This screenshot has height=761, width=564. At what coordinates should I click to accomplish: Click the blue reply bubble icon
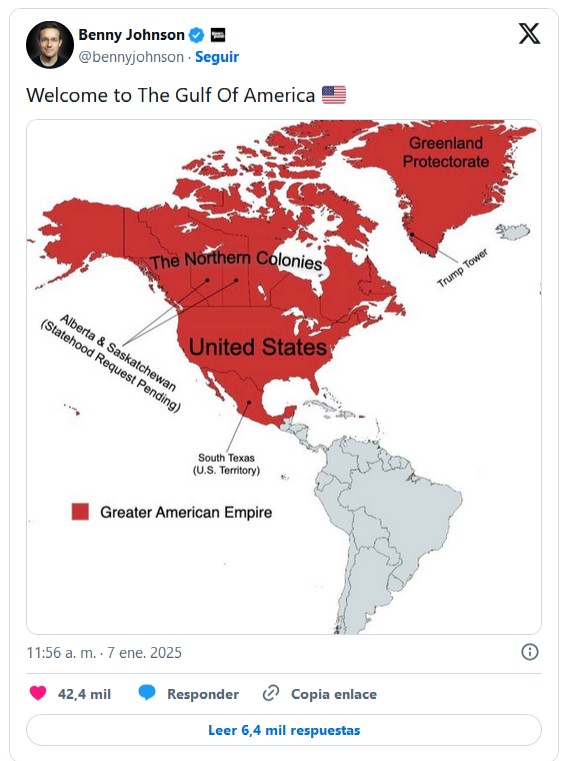[147, 693]
